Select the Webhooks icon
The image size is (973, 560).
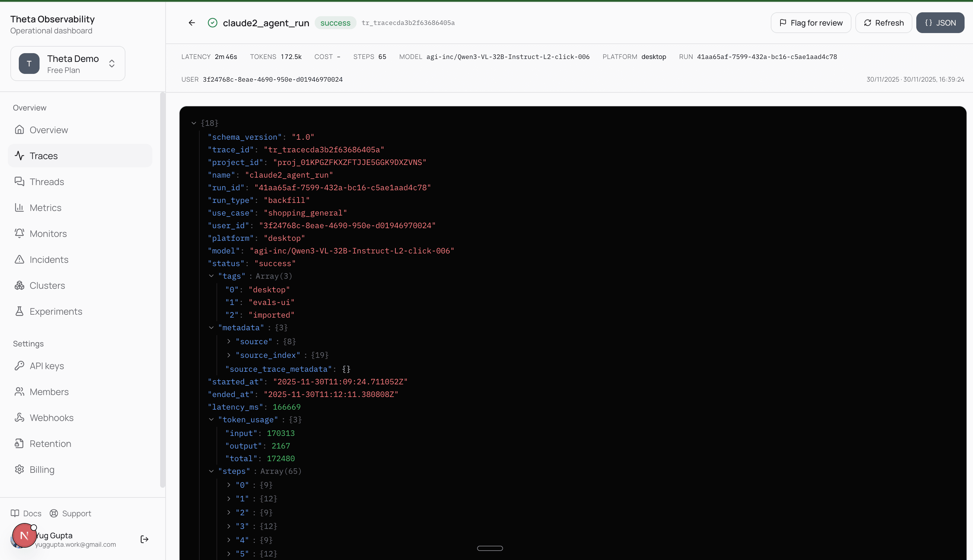pos(20,418)
